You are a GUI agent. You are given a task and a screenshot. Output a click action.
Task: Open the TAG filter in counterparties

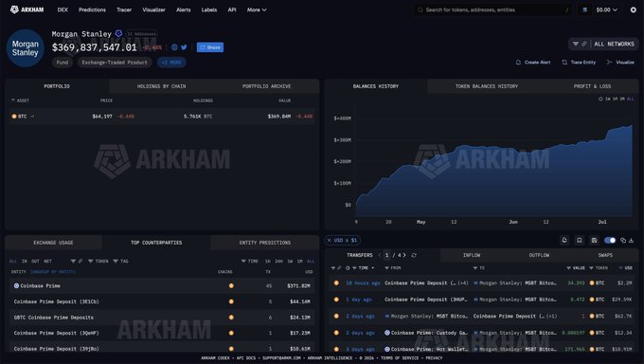pos(121,262)
